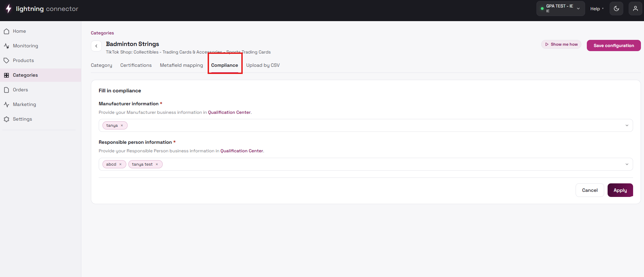Click the Products tag icon

6,61
